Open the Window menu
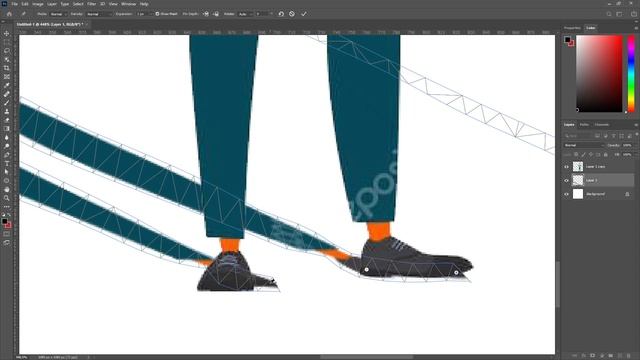640x360 pixels. [128, 4]
